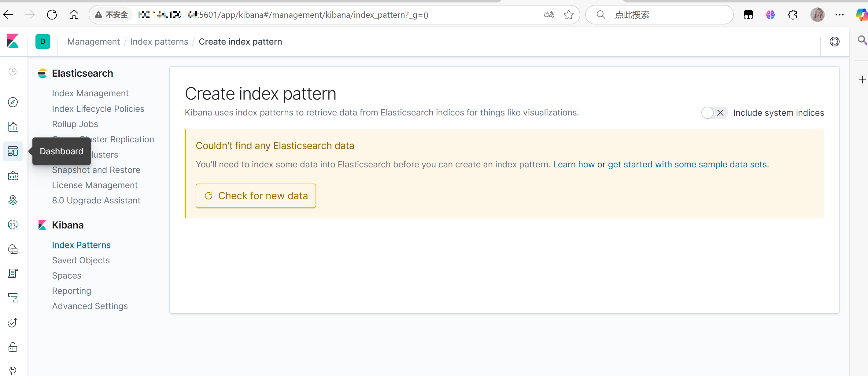Go to Management breadcrumb

click(x=93, y=42)
